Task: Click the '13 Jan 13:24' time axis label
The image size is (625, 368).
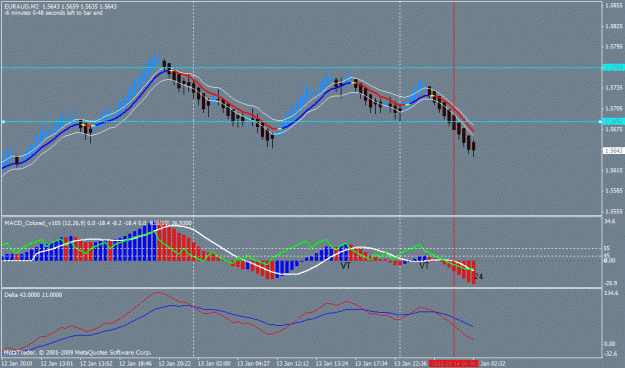Action: 332,364
